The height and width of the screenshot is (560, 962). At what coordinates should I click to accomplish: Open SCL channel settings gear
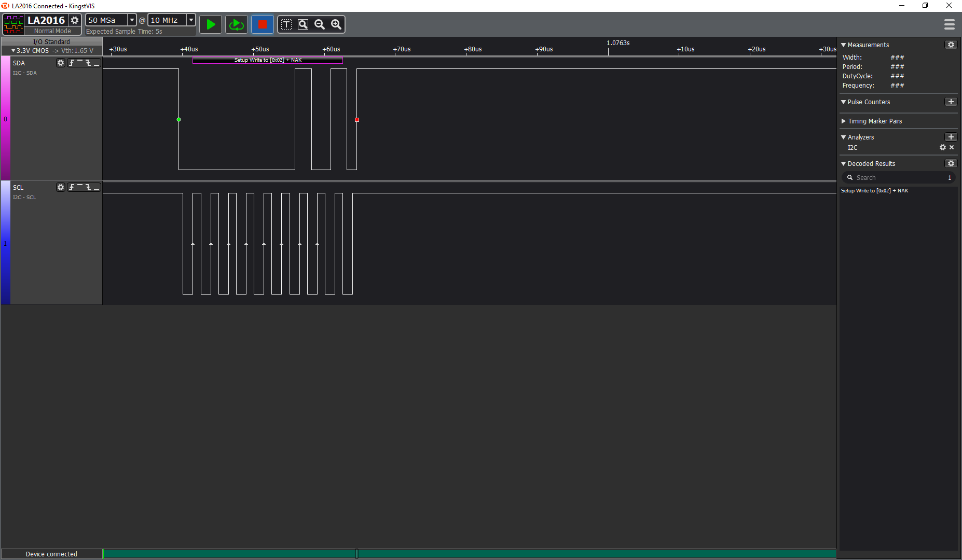pyautogui.click(x=61, y=187)
